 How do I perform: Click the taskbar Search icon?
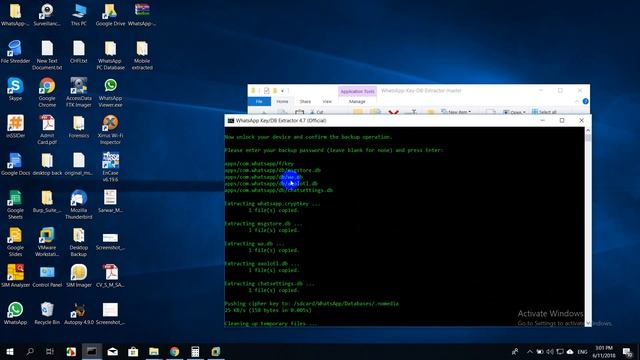(x=30, y=351)
